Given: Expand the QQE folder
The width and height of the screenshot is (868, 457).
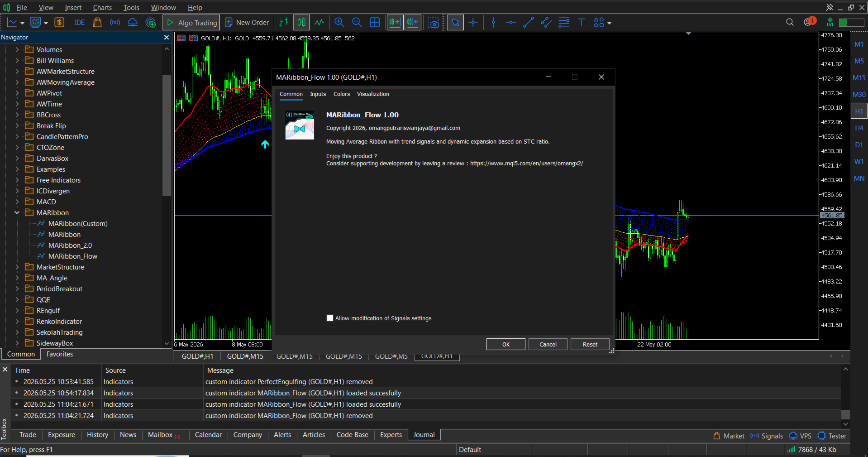Looking at the screenshot, I should 17,299.
